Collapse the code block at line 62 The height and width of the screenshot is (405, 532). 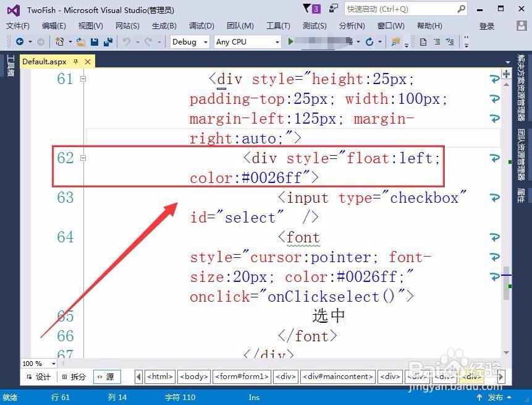(x=83, y=158)
